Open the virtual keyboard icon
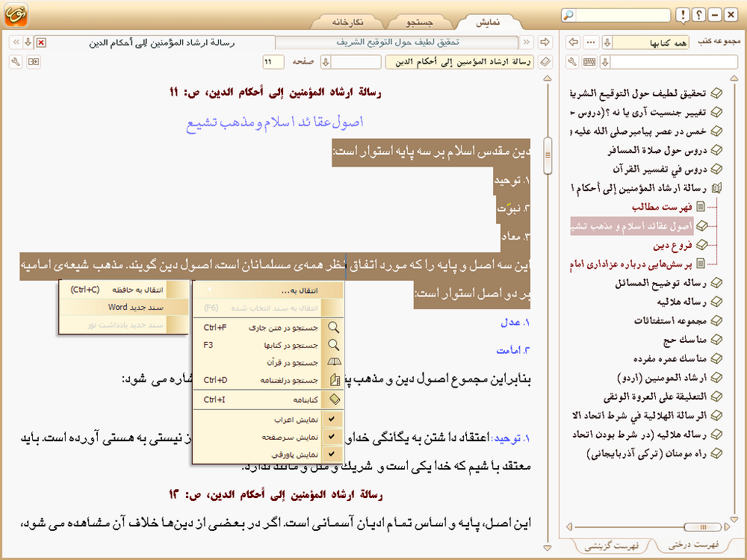 [589, 62]
